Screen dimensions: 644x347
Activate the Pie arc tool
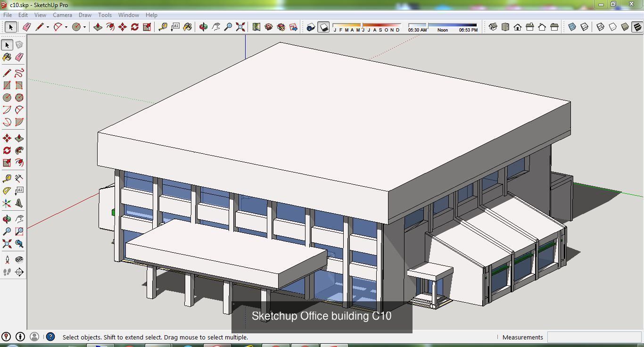19,122
